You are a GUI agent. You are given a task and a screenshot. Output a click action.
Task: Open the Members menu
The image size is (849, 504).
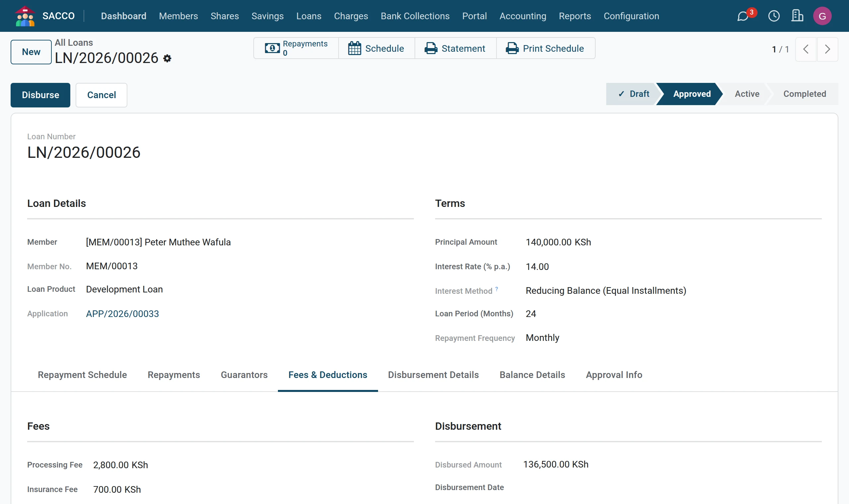point(178,16)
